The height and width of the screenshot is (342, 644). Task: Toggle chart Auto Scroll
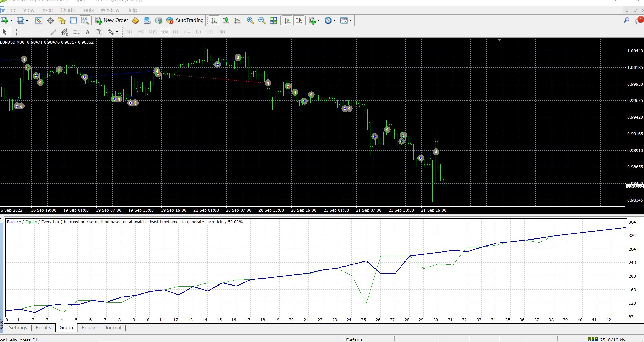coord(288,21)
